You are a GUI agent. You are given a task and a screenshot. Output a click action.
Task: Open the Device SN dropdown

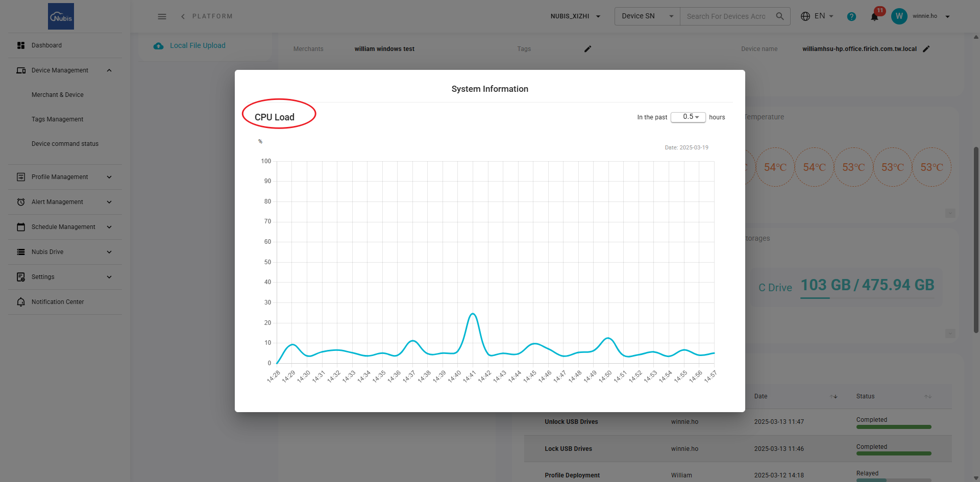(x=647, y=16)
